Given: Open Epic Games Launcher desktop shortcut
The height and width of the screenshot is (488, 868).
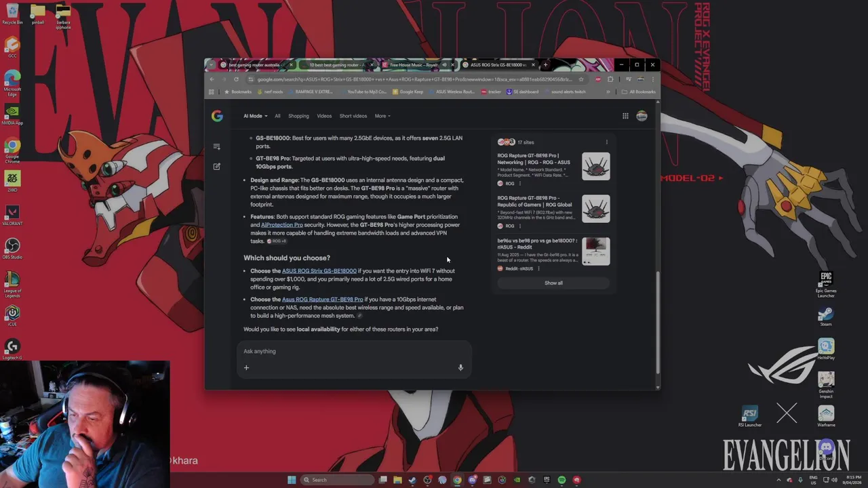Looking at the screenshot, I should pos(826,285).
